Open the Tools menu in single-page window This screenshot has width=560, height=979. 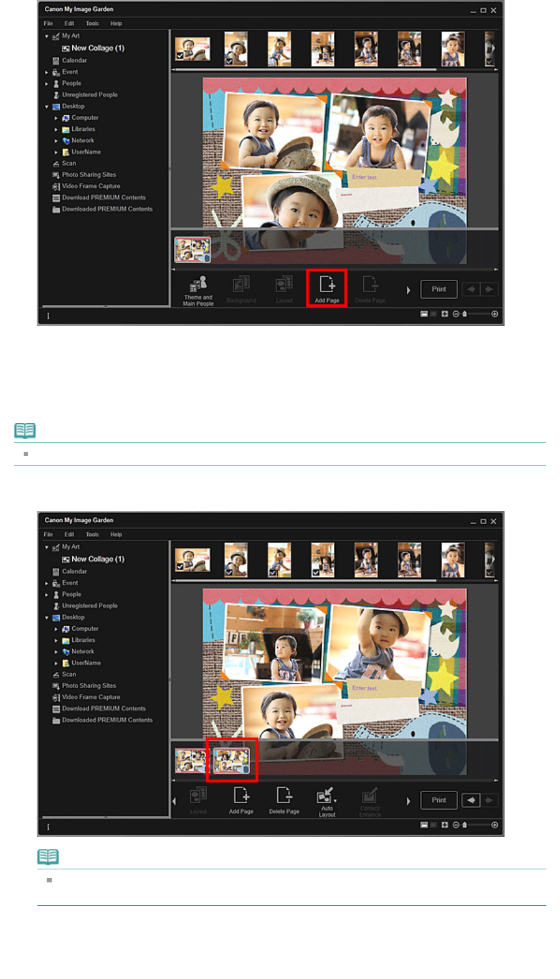coord(92,24)
